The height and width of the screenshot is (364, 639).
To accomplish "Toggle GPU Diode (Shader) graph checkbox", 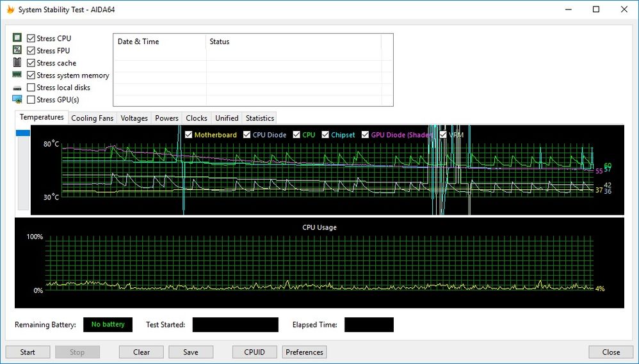I will pyautogui.click(x=365, y=135).
